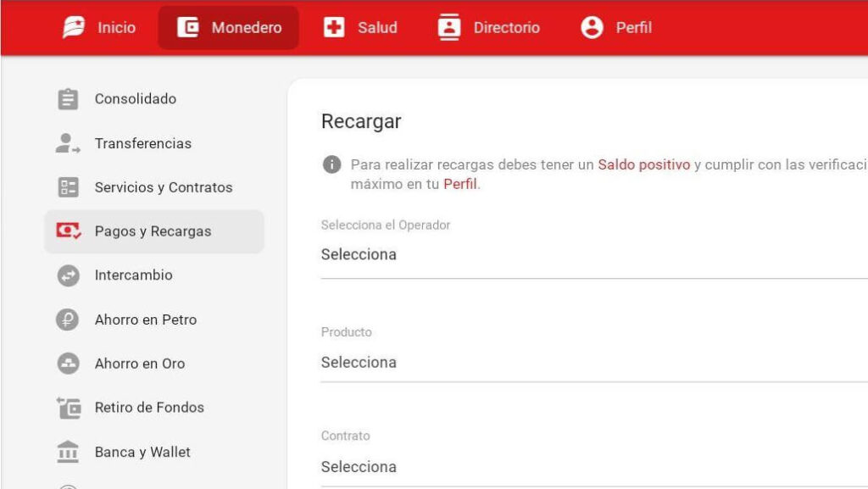Follow the red Perfil link in notice
This screenshot has height=489, width=868.
tap(460, 184)
